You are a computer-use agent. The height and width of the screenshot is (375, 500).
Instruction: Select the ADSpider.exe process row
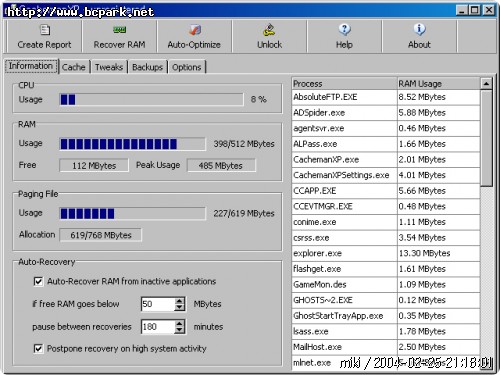pos(386,113)
